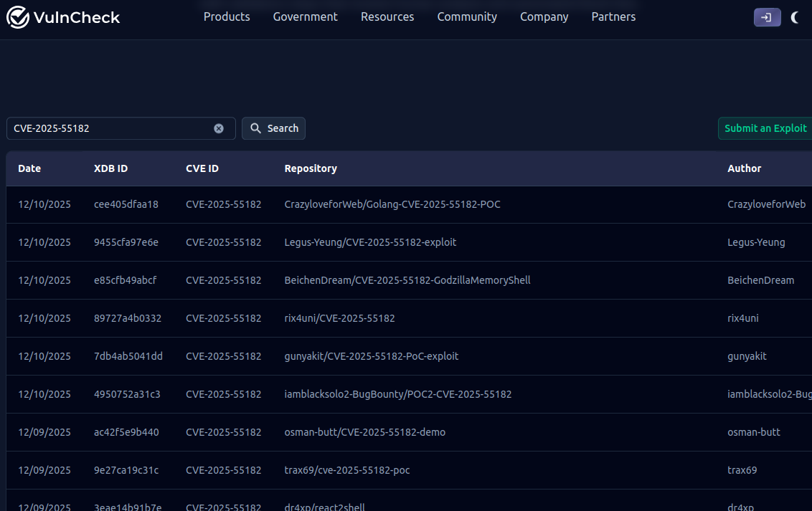Open BeichenDream GodzillaMemoryShell repository link
The image size is (812, 511).
point(407,280)
